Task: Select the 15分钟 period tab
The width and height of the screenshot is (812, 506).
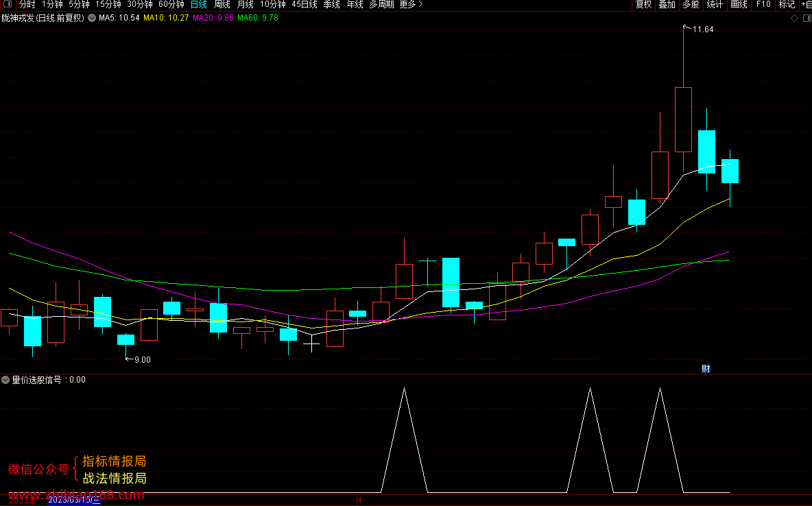Action: [108, 5]
